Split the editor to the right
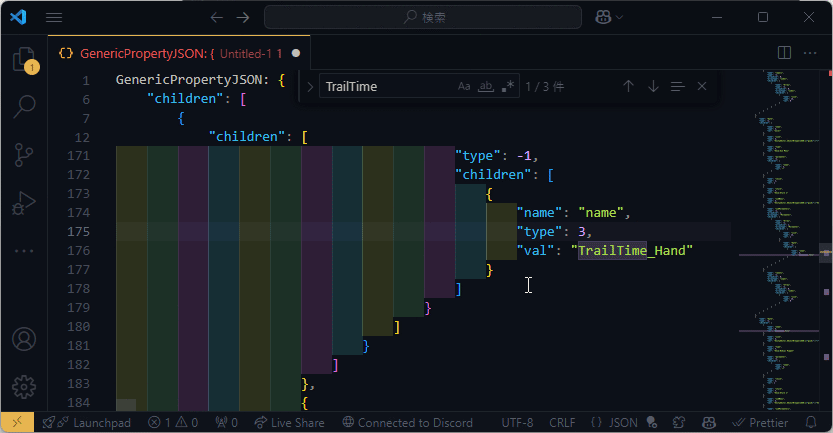This screenshot has height=433, width=833. (x=784, y=52)
